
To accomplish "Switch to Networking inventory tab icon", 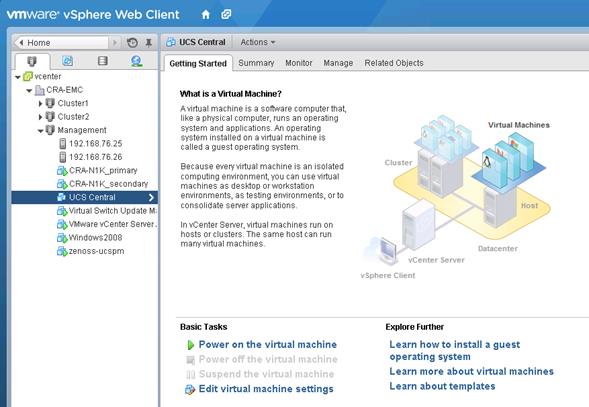I will [x=136, y=61].
